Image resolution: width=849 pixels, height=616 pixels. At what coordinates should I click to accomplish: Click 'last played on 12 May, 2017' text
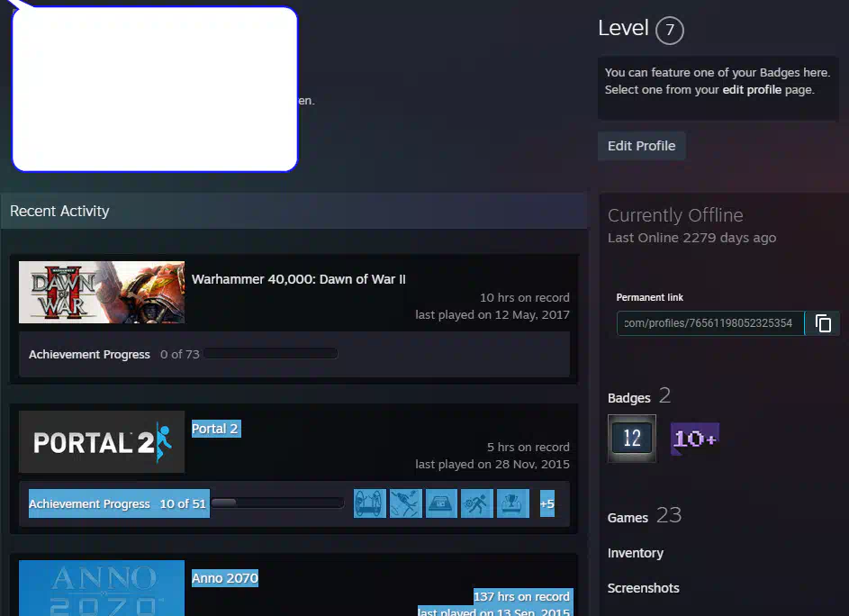[x=492, y=315]
